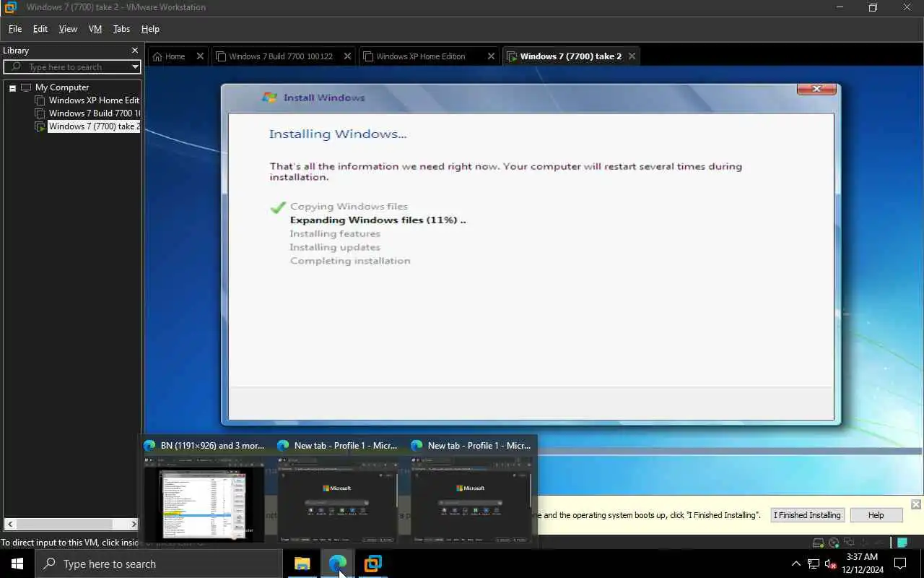The width and height of the screenshot is (924, 578).
Task: Open the Help menu
Action: click(x=150, y=29)
